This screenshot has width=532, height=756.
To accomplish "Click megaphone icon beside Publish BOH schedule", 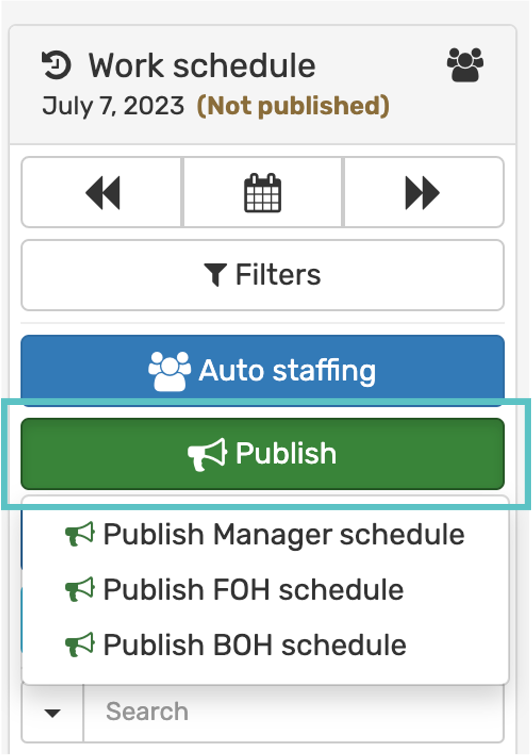I will coord(80,645).
